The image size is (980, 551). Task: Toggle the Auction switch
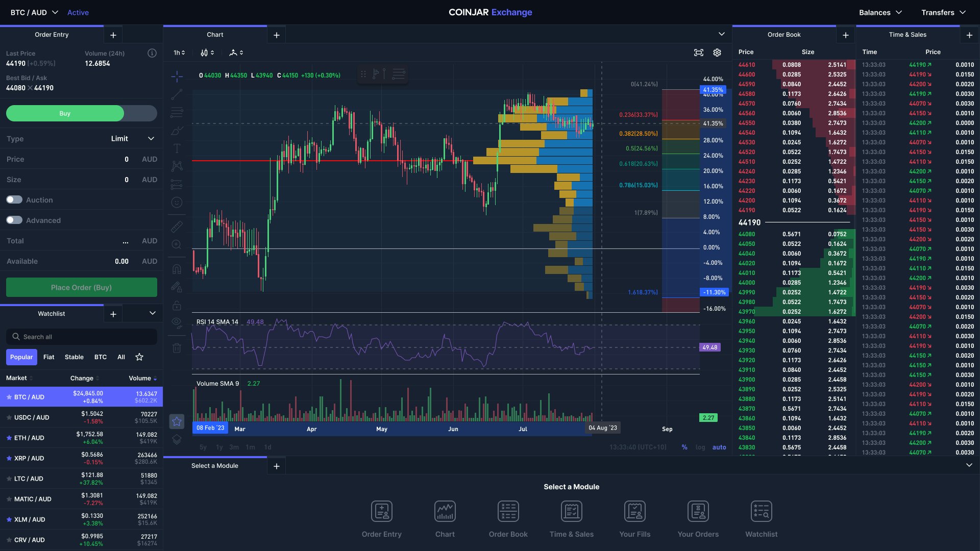[x=14, y=200]
